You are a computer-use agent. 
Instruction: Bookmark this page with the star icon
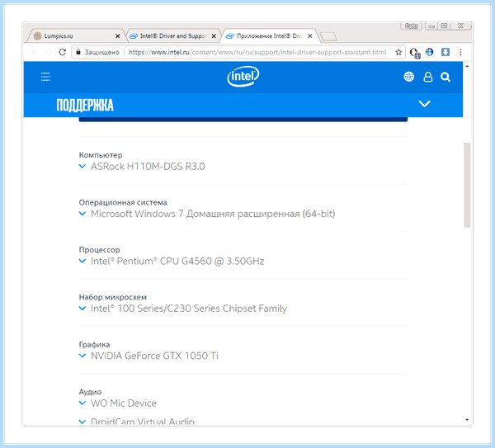click(x=398, y=52)
